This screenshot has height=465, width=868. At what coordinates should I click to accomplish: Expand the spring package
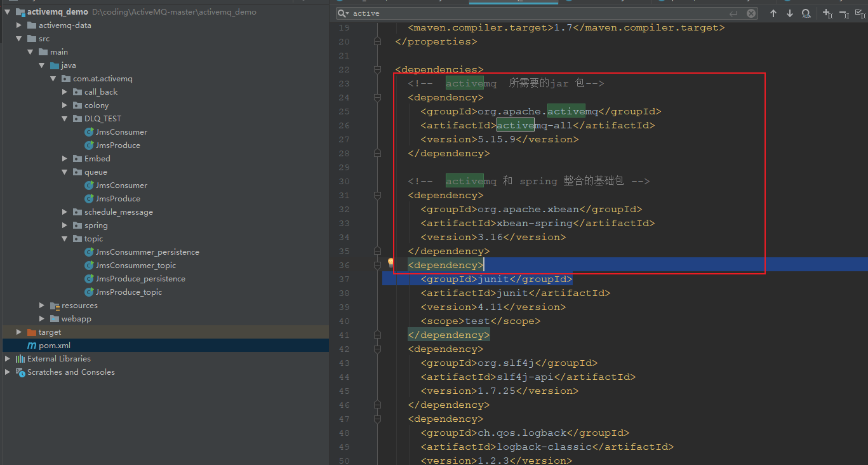coord(65,226)
